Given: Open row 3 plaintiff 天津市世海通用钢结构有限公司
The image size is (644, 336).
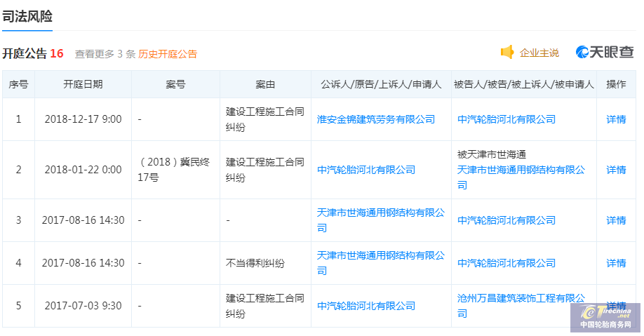Looking at the screenshot, I should tap(381, 220).
